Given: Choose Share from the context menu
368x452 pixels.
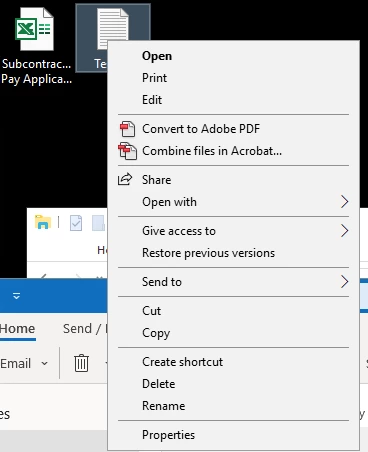Looking at the screenshot, I should tap(233, 180).
